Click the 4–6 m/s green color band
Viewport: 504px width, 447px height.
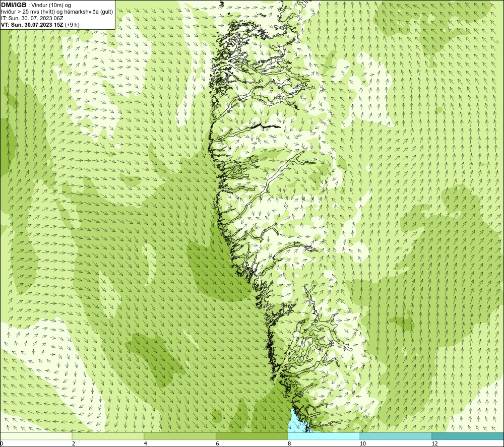pyautogui.click(x=180, y=436)
